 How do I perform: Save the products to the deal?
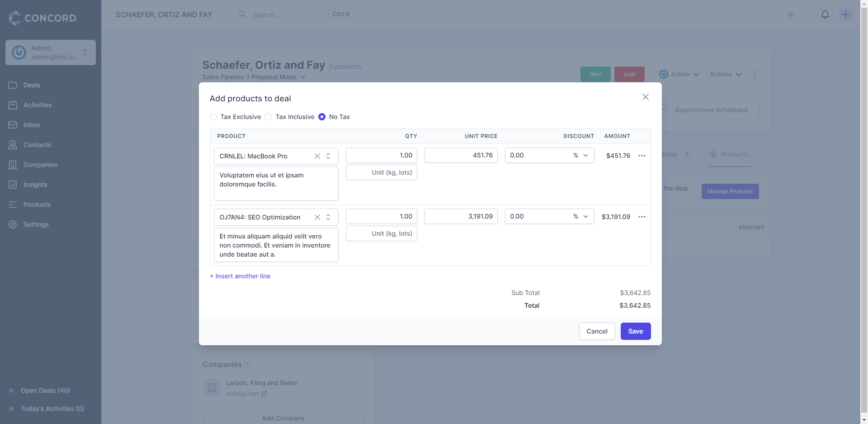tap(636, 331)
